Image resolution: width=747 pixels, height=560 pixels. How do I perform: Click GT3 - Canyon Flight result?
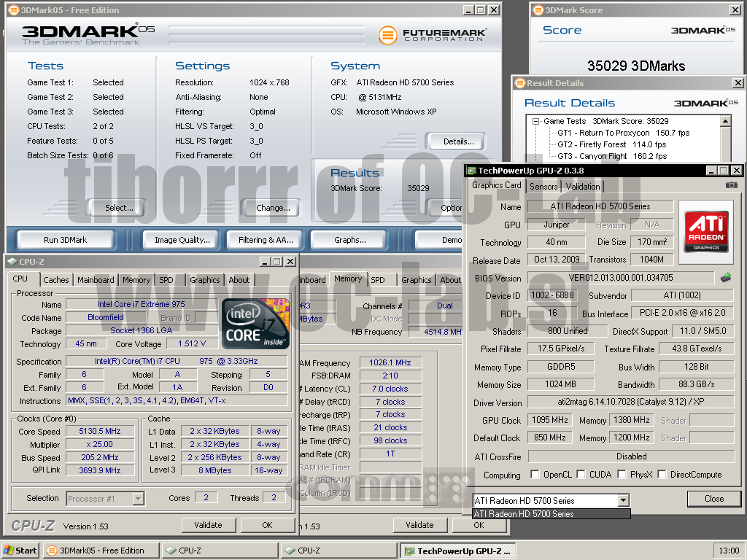coord(612,156)
